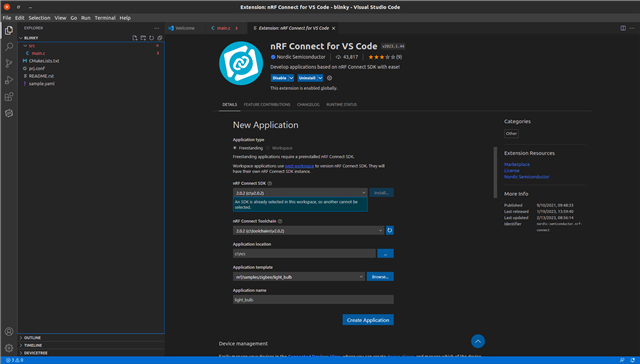Click the Uninstall extension button

click(307, 78)
